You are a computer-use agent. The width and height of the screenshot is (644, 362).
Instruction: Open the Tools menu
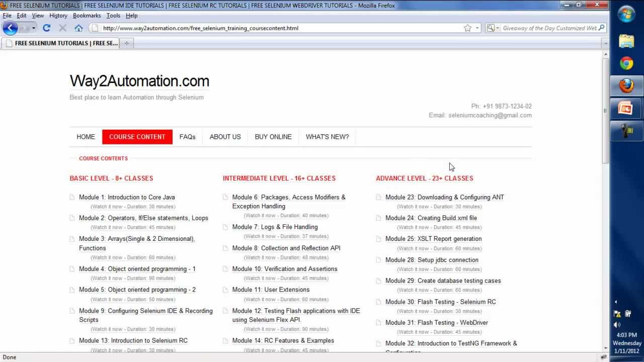113,16
